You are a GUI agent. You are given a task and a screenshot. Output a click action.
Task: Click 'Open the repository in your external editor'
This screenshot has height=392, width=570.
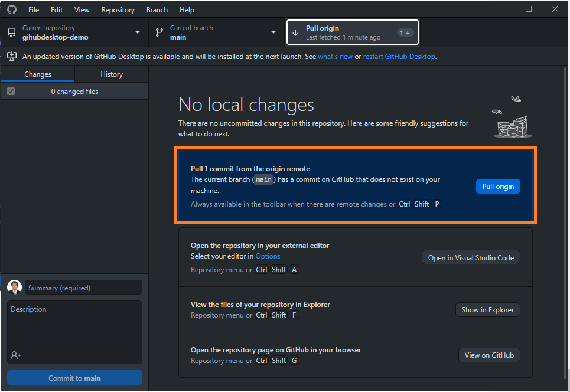pyautogui.click(x=260, y=246)
